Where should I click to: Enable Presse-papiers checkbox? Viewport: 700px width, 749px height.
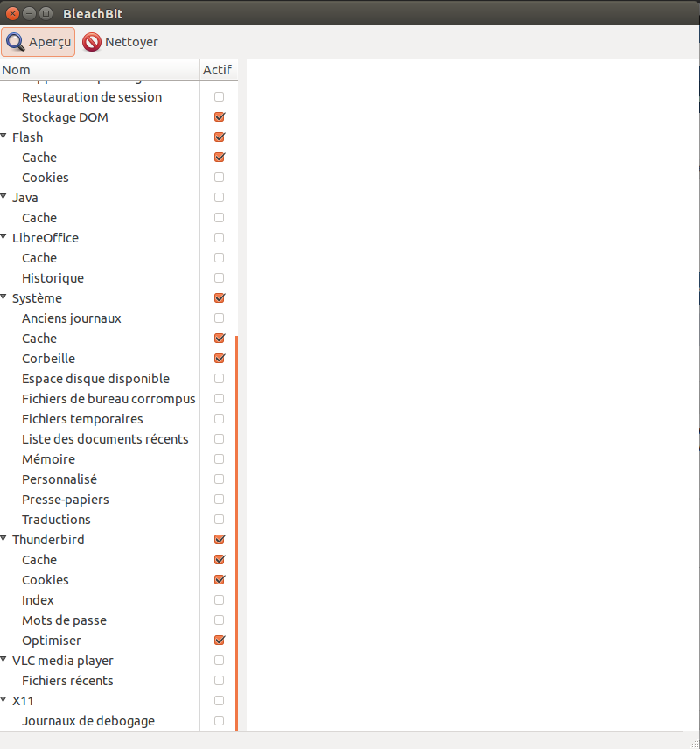220,499
